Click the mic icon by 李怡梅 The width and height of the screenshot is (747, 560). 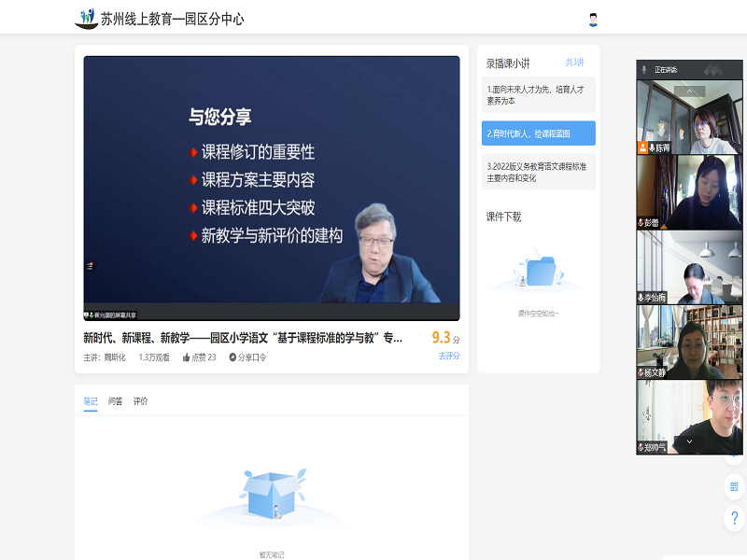pyautogui.click(x=641, y=298)
